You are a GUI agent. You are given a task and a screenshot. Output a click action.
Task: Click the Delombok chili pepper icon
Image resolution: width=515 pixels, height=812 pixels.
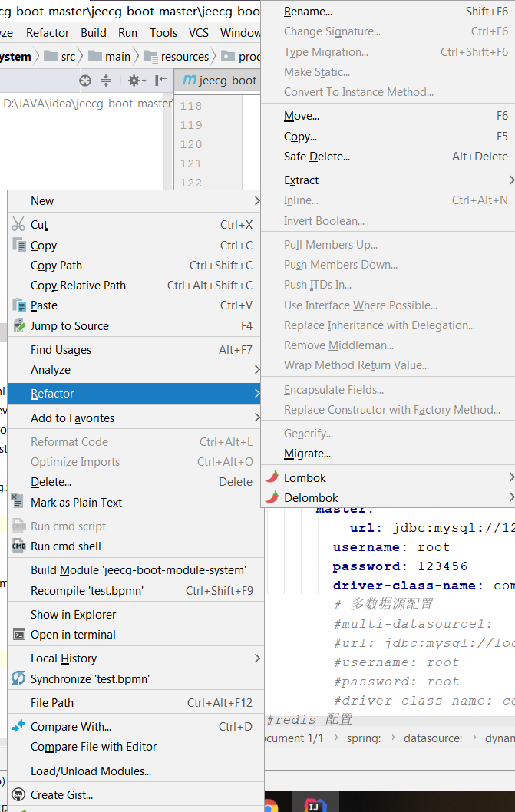(272, 497)
